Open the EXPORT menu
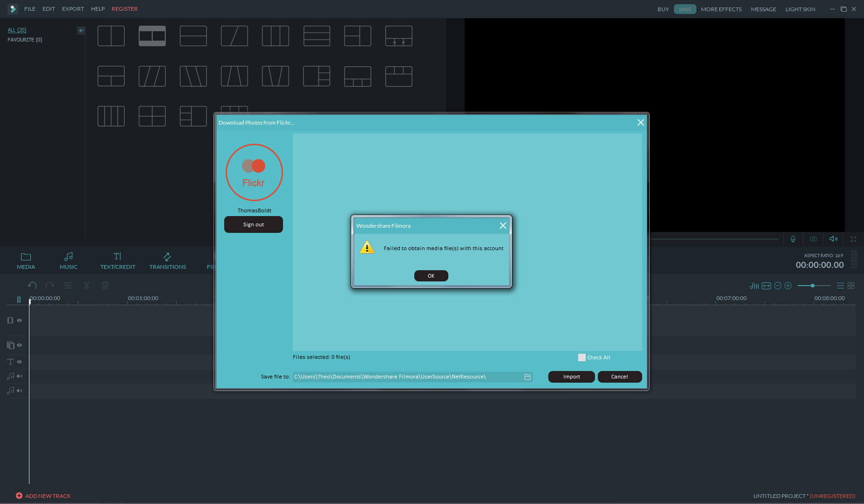 (x=73, y=9)
